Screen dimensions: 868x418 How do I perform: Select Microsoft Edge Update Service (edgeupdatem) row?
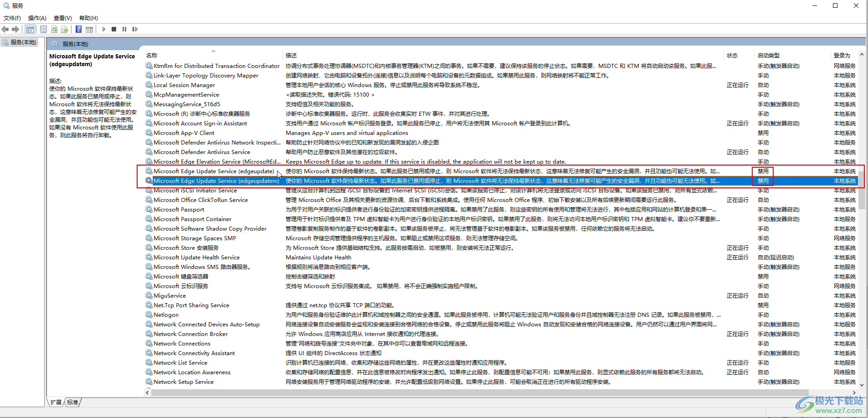tap(501, 181)
